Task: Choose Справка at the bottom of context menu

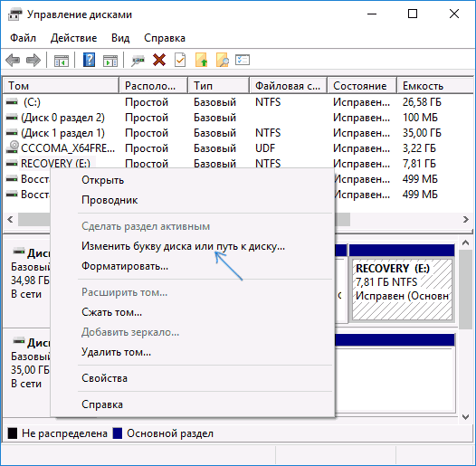Action: (x=193, y=404)
